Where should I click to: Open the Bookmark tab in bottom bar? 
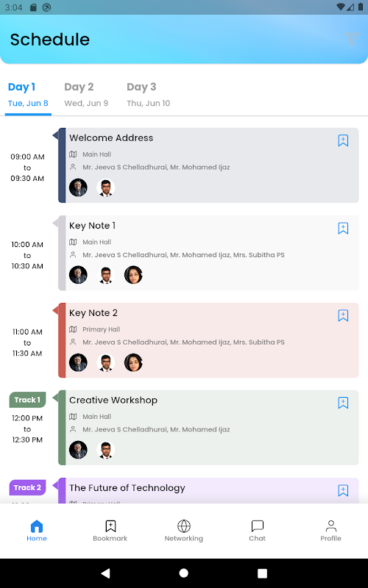110,531
